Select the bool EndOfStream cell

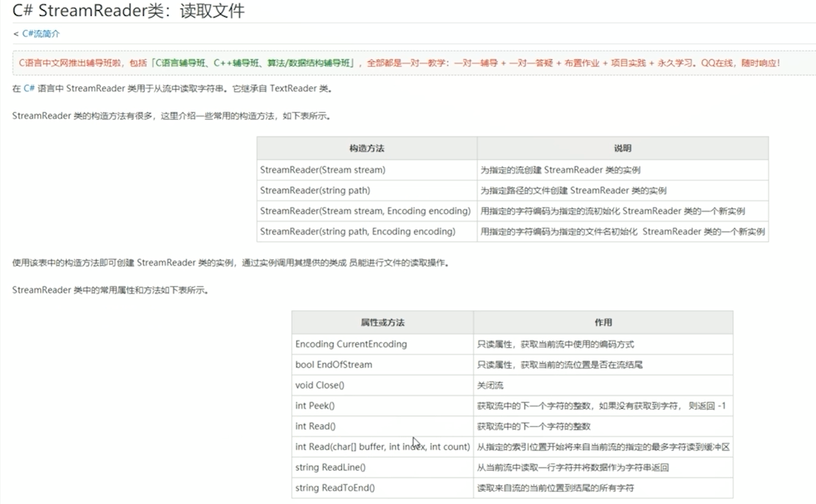(383, 364)
